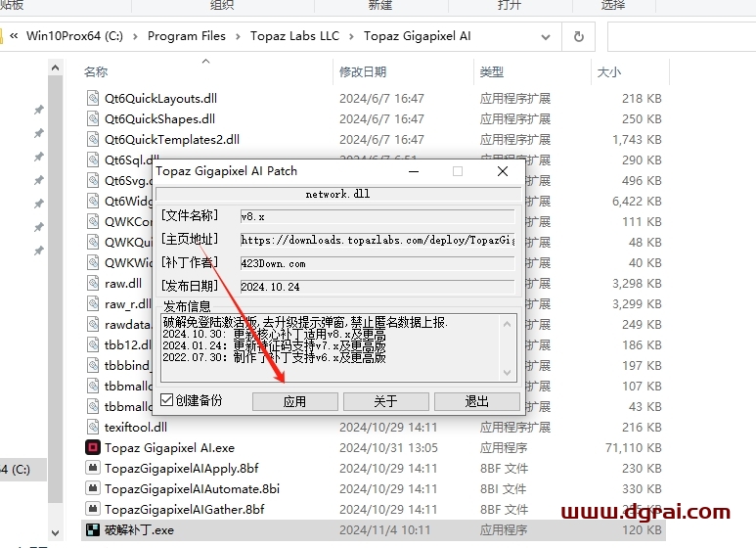Toggle the 创建备份 checkbox
This screenshot has width=756, height=548.
[x=166, y=400]
